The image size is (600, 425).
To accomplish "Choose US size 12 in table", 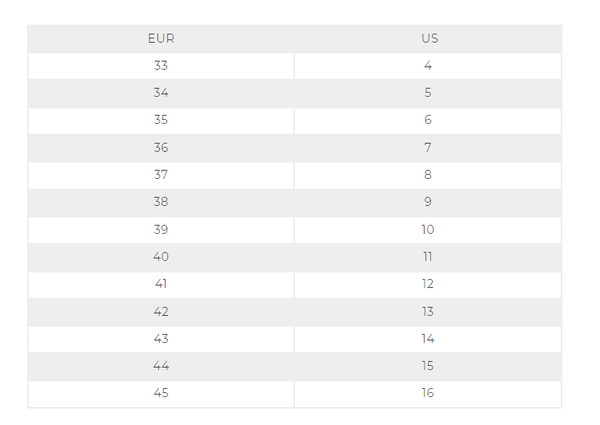I will click(428, 284).
